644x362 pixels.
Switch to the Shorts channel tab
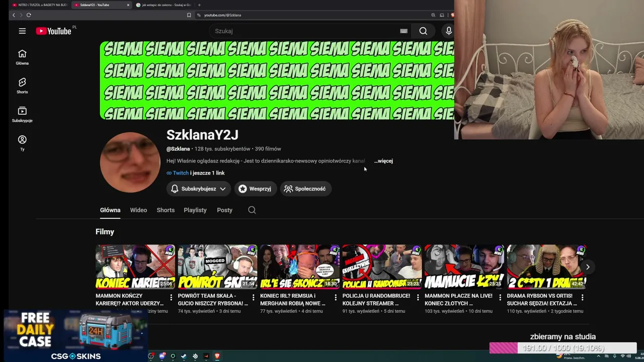tap(166, 210)
